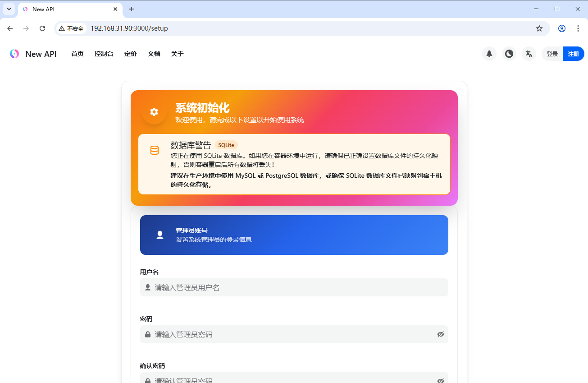Go back using the browser arrow

10,28
